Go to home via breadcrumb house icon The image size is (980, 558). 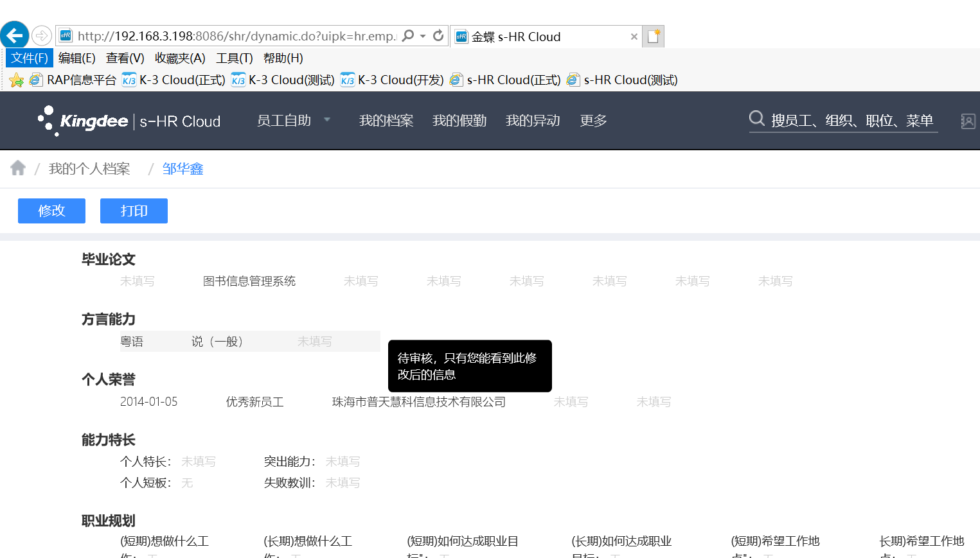point(18,168)
